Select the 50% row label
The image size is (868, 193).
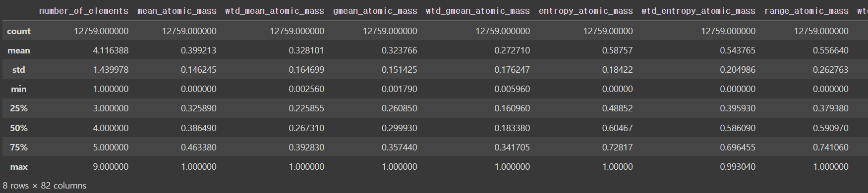point(19,128)
